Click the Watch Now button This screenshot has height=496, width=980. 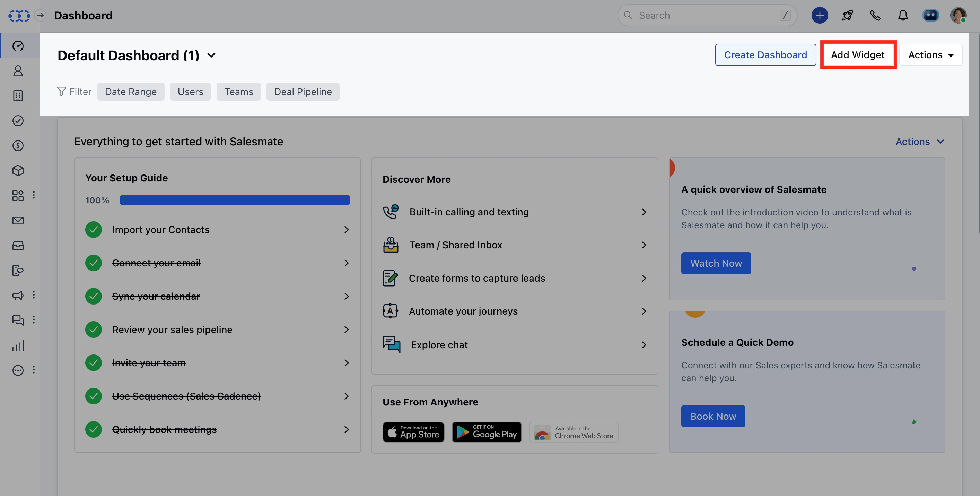(x=716, y=263)
